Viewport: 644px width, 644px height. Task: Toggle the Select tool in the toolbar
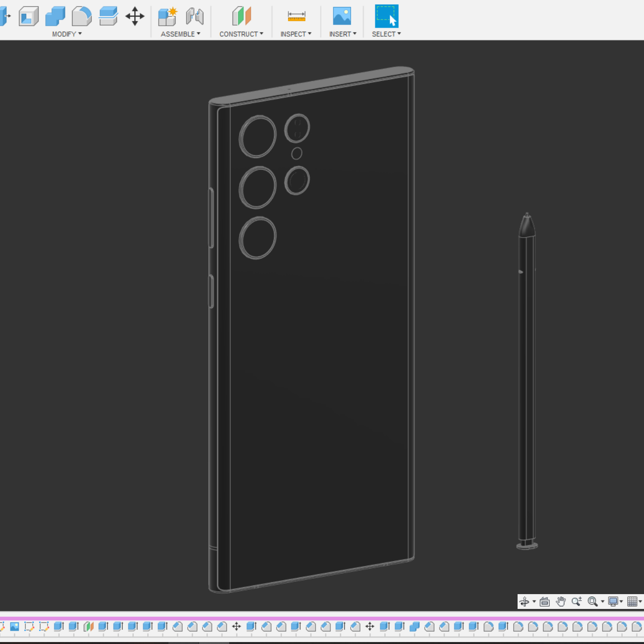(x=386, y=16)
